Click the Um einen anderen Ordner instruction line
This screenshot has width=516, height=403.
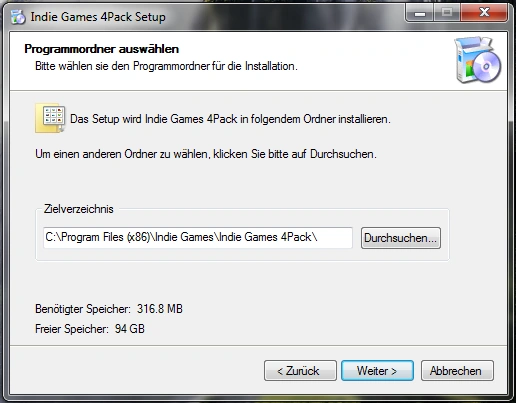coord(206,154)
